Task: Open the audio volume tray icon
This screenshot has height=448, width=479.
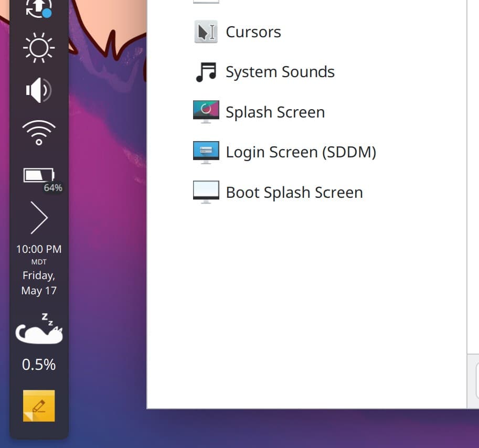Action: point(39,90)
